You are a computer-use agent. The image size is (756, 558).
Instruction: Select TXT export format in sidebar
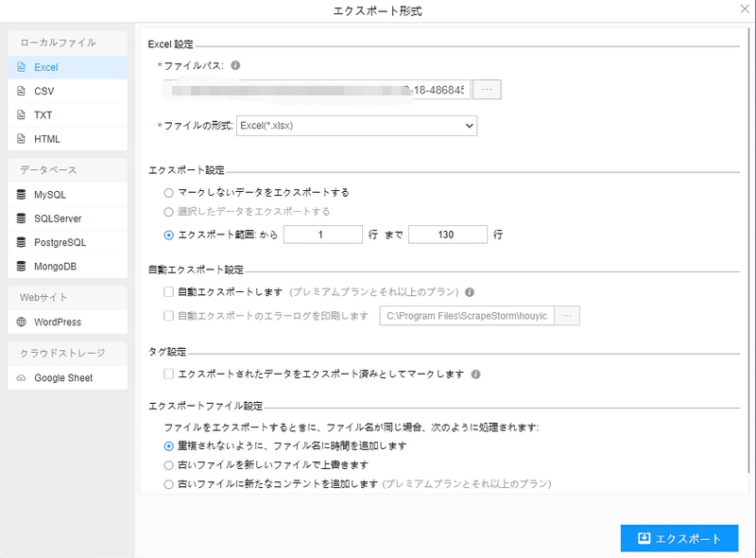point(43,115)
